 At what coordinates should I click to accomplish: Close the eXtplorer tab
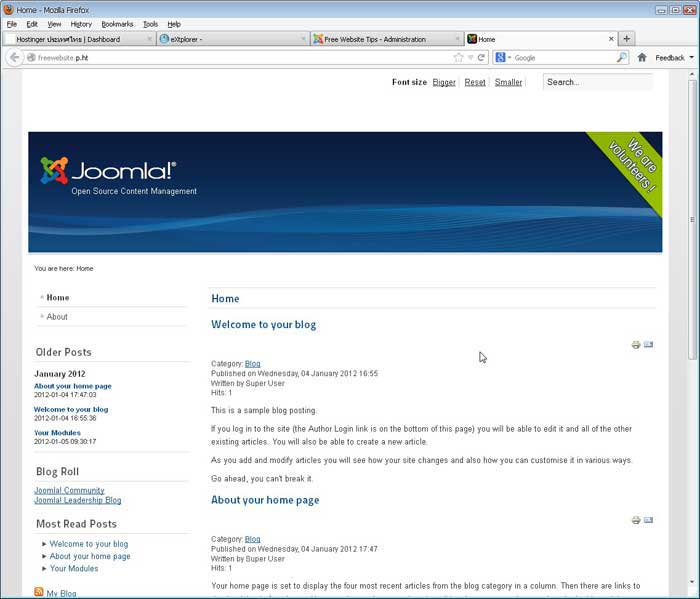tap(304, 39)
